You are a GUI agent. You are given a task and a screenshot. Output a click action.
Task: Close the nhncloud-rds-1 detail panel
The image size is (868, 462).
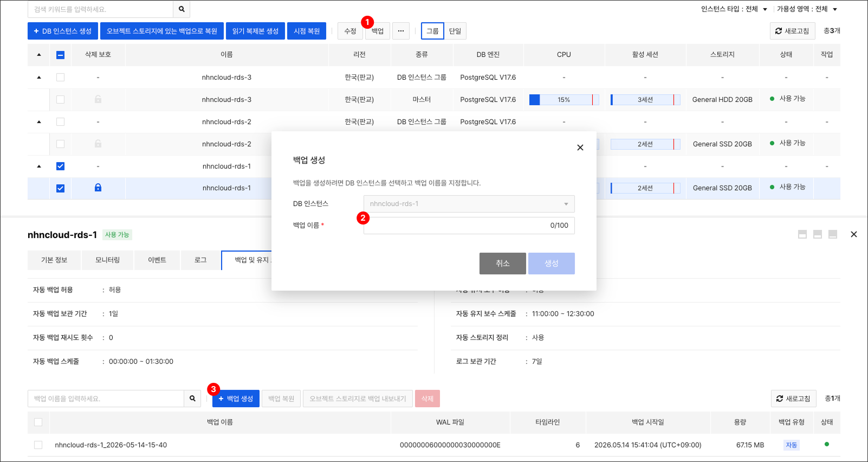click(854, 234)
